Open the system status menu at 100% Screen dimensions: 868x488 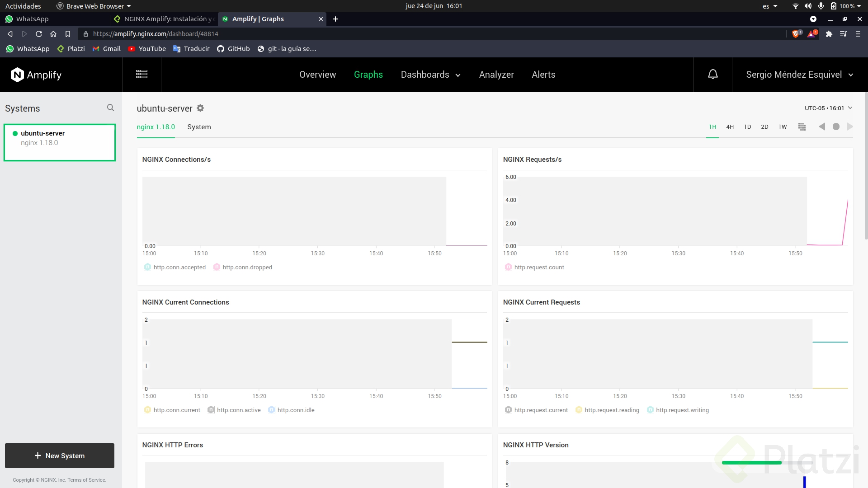tap(827, 6)
